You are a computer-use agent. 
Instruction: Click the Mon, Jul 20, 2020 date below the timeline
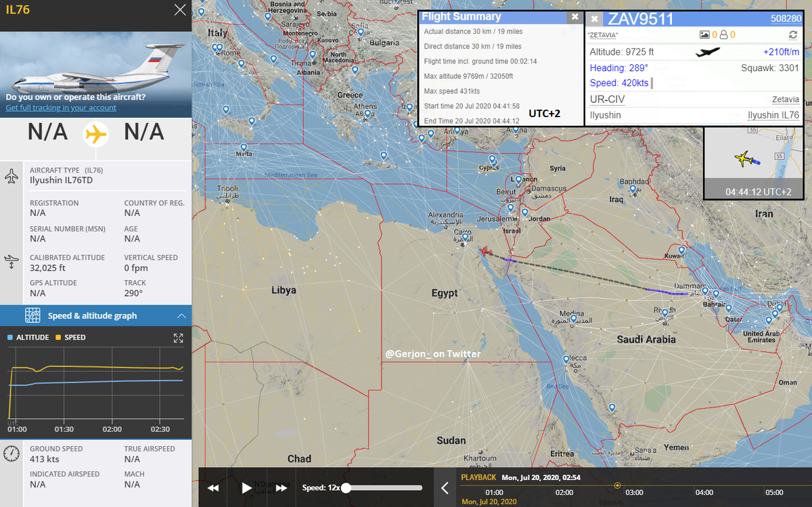(489, 502)
